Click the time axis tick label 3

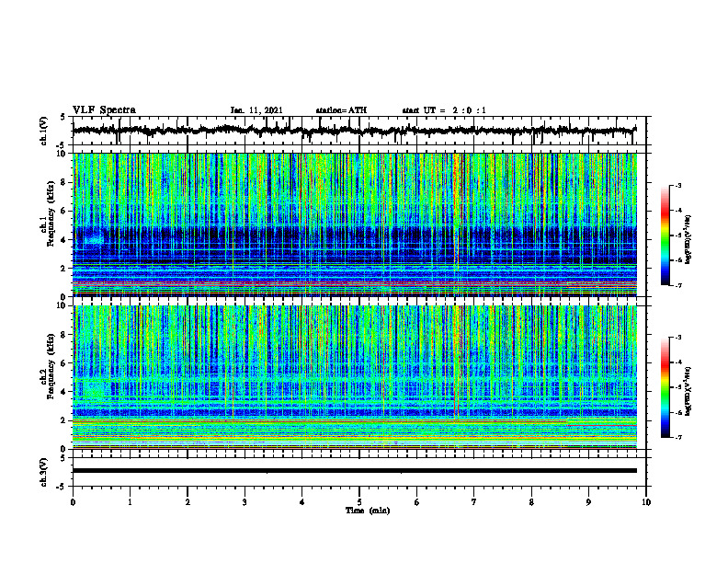(245, 502)
